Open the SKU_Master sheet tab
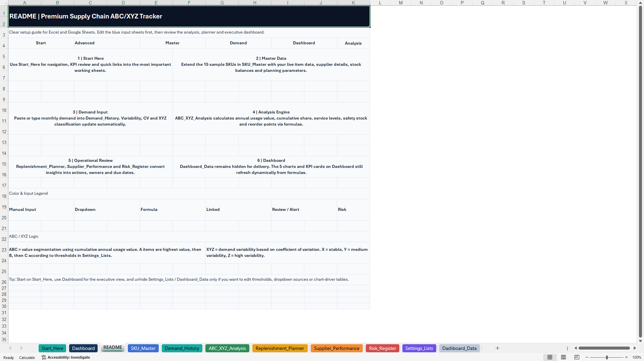644x361 pixels. (143, 348)
